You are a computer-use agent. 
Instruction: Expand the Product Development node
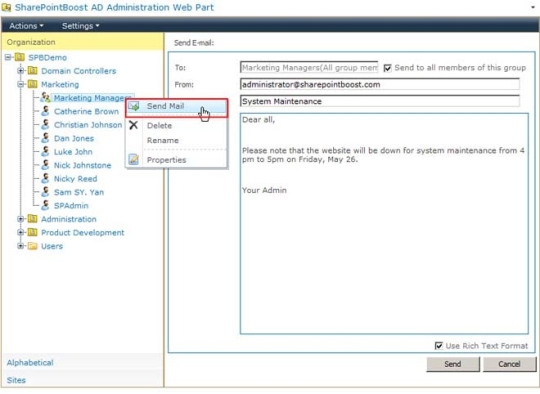[x=20, y=232]
